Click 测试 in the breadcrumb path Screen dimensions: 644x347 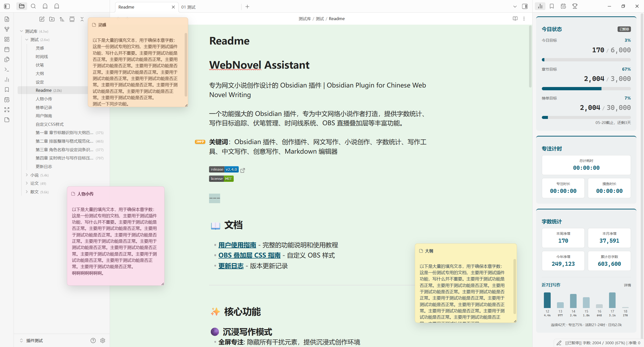pos(320,19)
